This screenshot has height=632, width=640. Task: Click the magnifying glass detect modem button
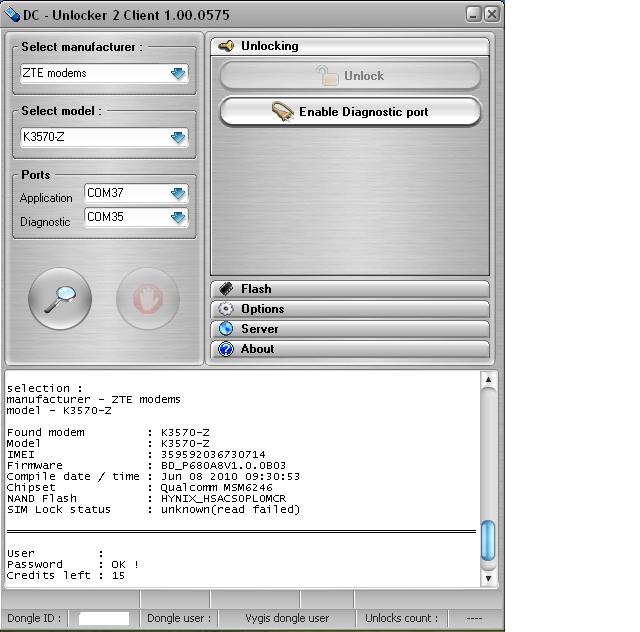point(60,298)
